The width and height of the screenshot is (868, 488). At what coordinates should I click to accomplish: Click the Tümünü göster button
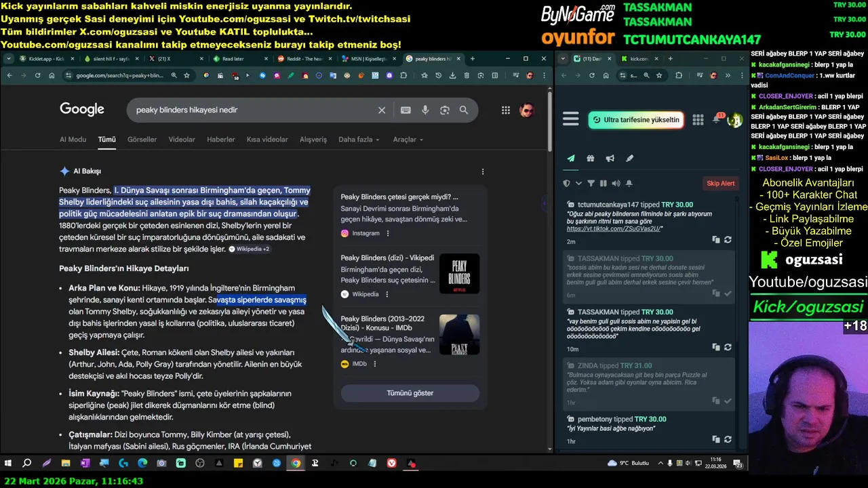(410, 393)
